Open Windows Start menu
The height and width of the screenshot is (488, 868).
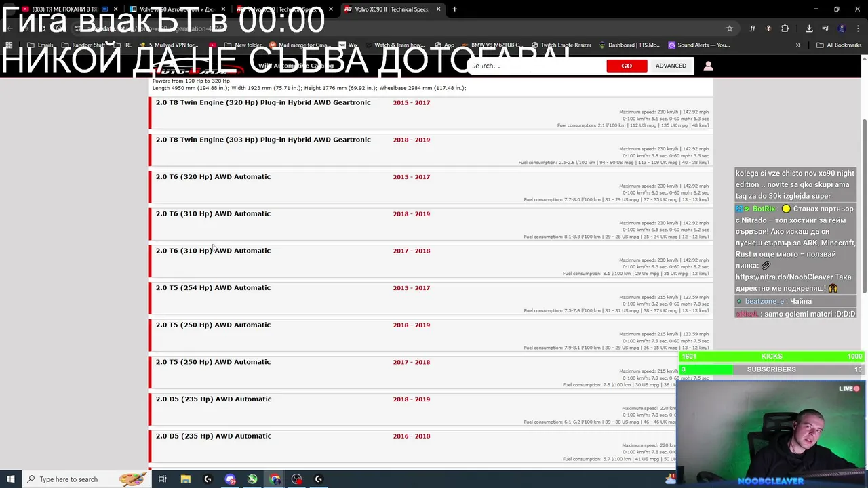tap(10, 479)
